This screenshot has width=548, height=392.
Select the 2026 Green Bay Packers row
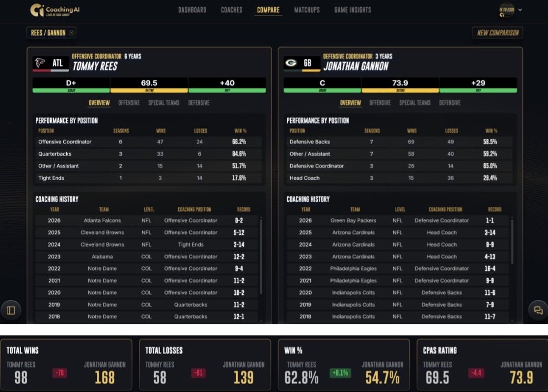click(x=398, y=220)
